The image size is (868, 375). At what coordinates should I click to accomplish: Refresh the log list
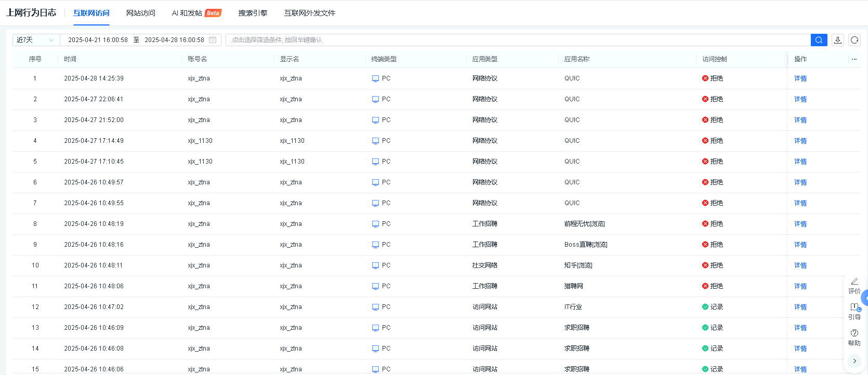click(x=854, y=40)
